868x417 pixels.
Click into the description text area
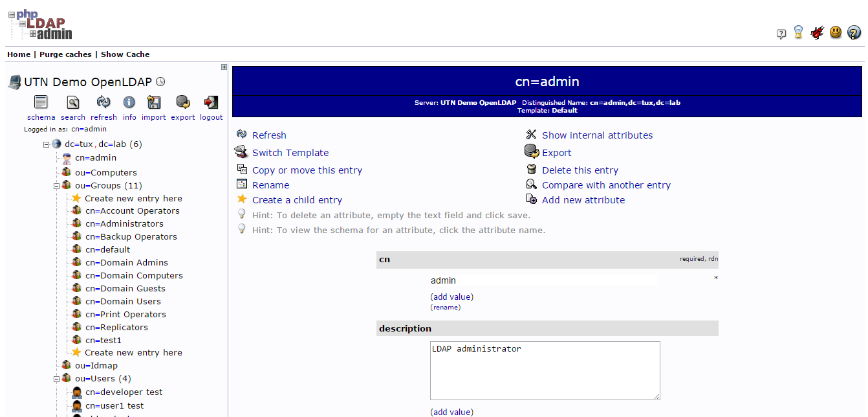(545, 370)
